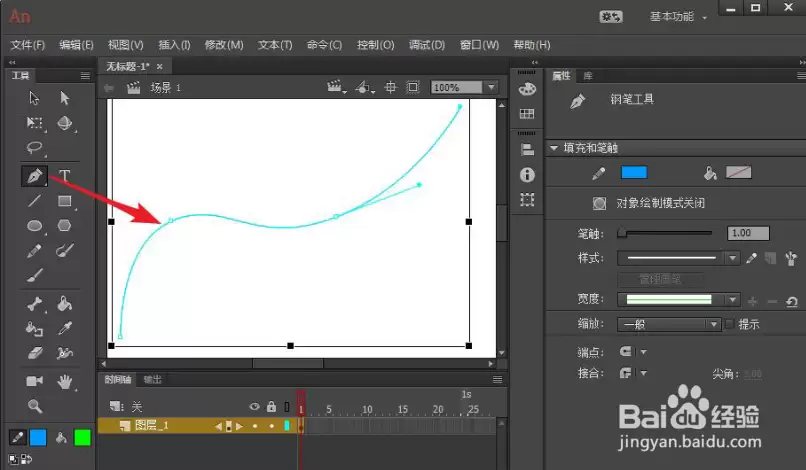Select the Camera tool
806x470 pixels.
(x=34, y=381)
